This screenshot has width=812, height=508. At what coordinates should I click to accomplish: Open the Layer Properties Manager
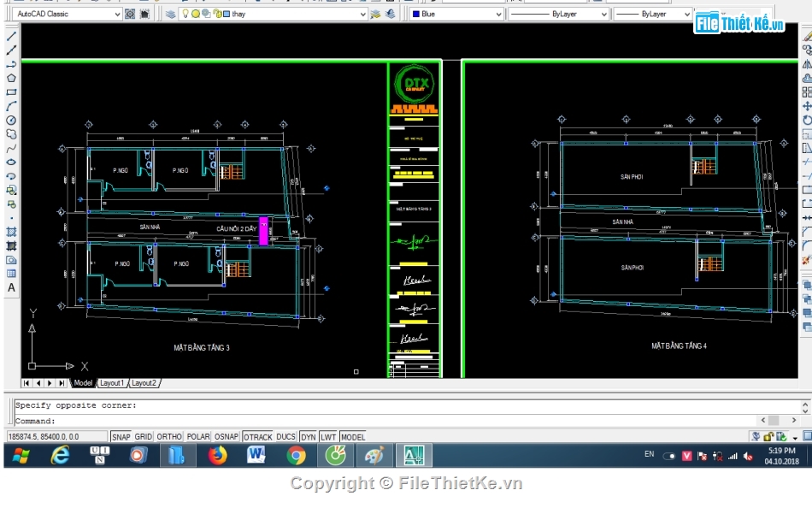tap(170, 14)
